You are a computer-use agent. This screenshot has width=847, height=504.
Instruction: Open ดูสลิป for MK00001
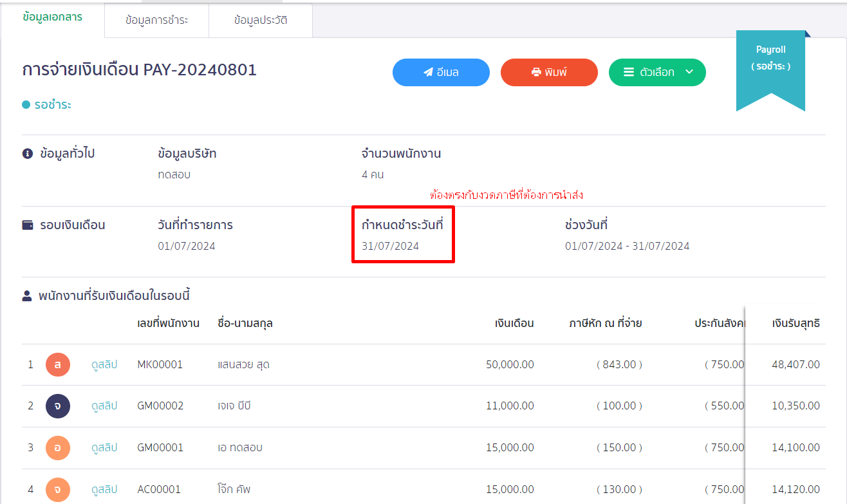104,364
